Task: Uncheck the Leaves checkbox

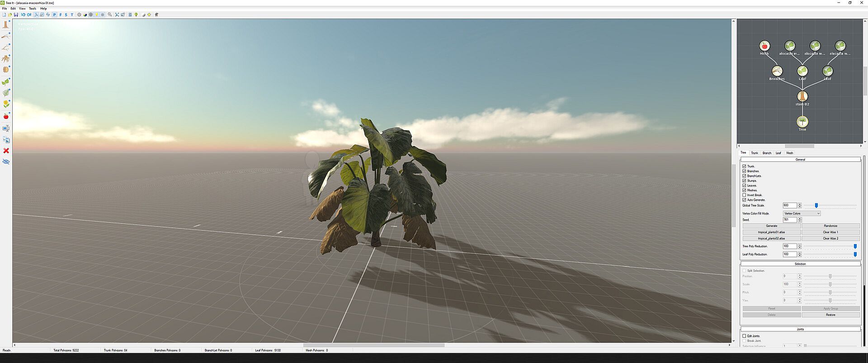Action: 744,185
